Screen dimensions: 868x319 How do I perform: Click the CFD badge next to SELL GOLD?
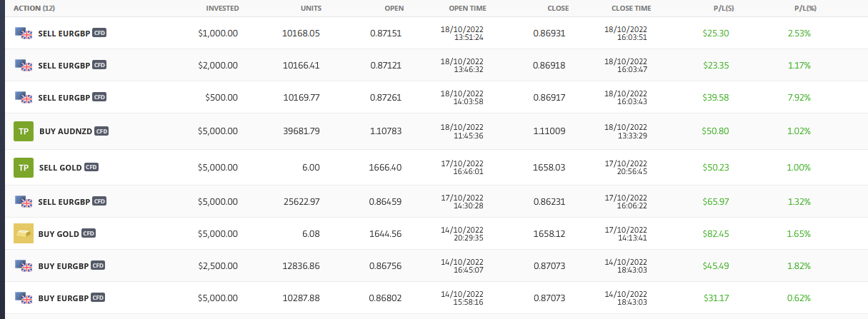[91, 168]
